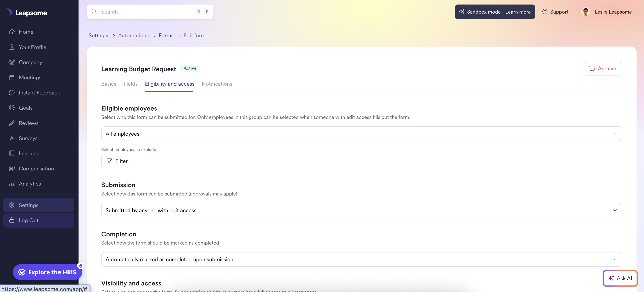The image size is (644, 292).
Task: Click the Analytics chart icon
Action: pyautogui.click(x=12, y=184)
